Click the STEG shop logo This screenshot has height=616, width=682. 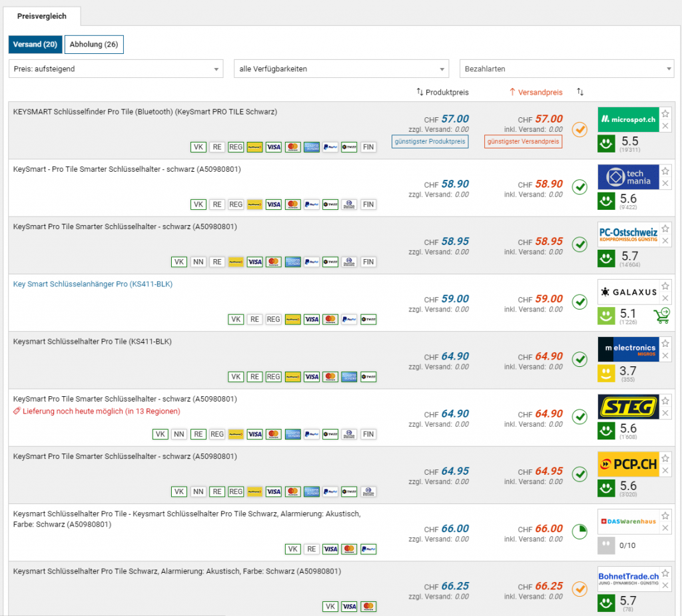(x=628, y=407)
